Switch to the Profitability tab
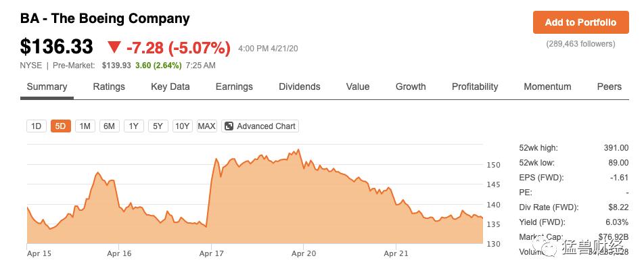This screenshot has height=275, width=644. tap(475, 86)
